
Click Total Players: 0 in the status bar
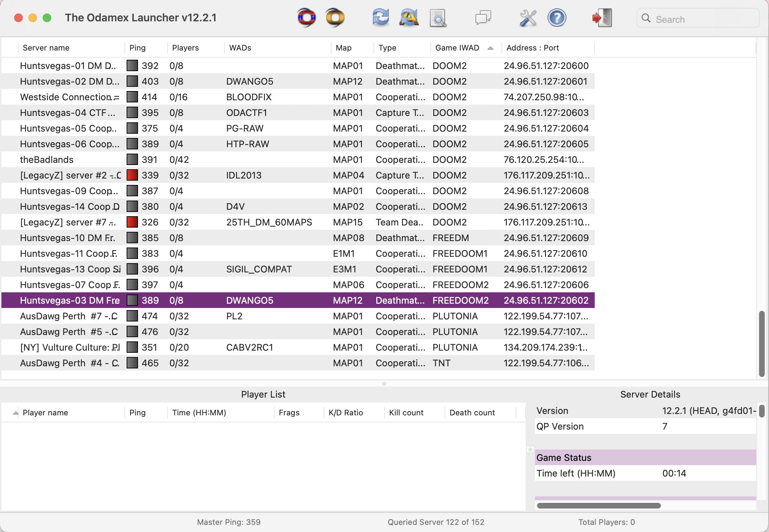pyautogui.click(x=606, y=522)
